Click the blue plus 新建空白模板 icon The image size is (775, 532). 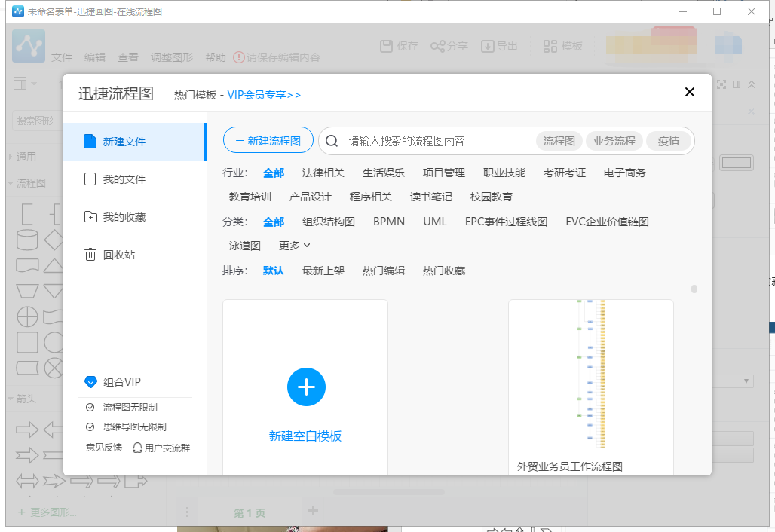(x=306, y=387)
